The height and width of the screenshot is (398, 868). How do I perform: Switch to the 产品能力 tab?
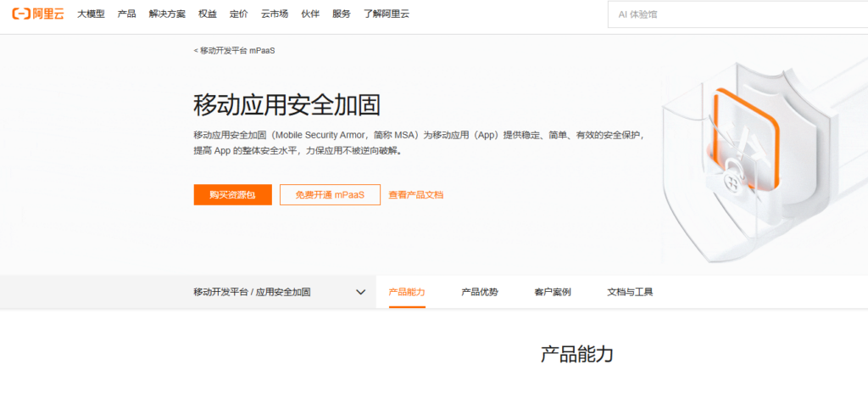click(407, 292)
